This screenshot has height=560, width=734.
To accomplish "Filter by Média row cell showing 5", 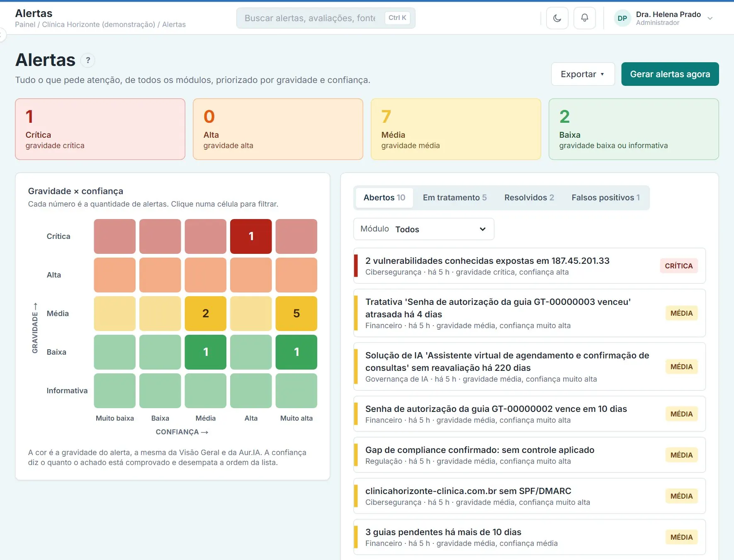I will point(296,314).
